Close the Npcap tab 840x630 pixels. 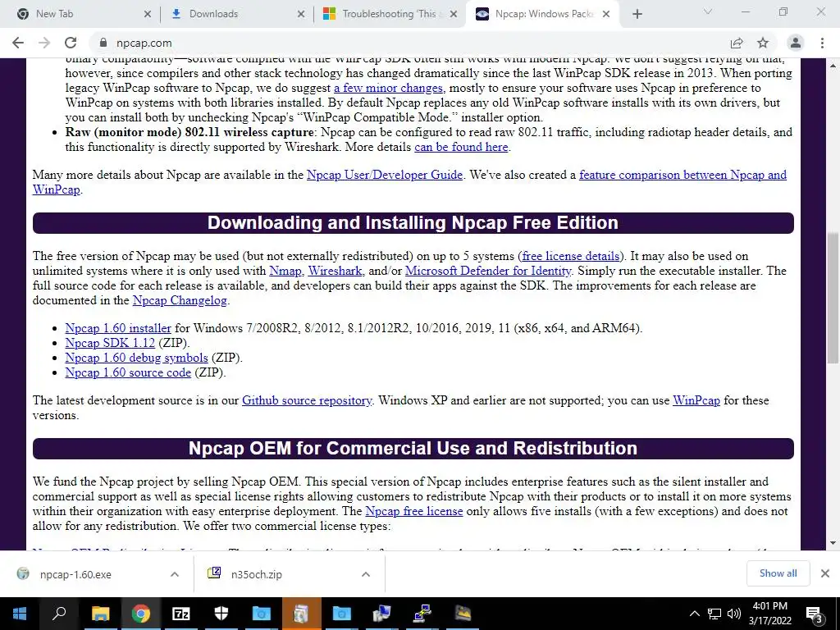(606, 14)
